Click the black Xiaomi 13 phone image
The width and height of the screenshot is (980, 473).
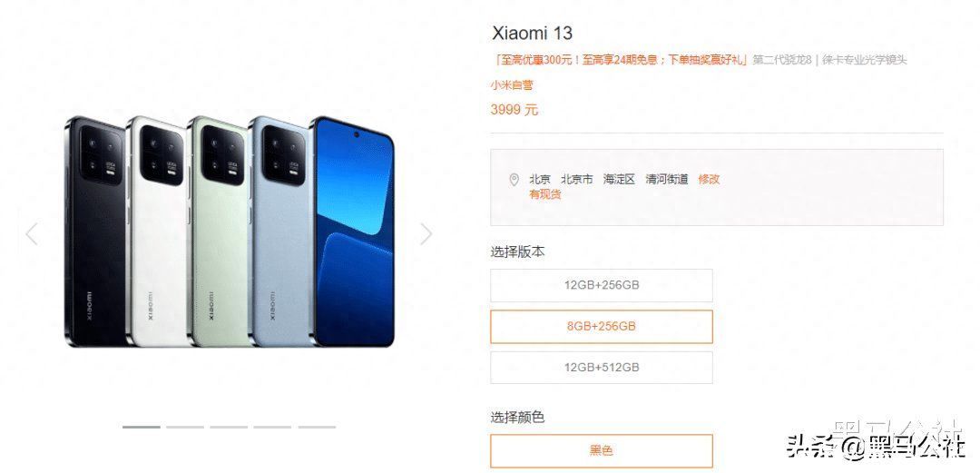(x=95, y=232)
